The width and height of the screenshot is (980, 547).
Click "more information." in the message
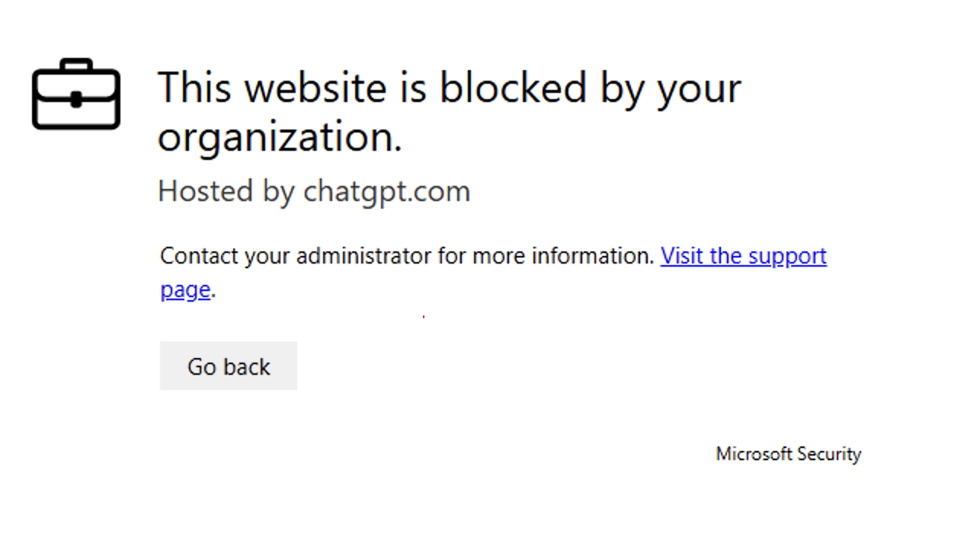pyautogui.click(x=563, y=256)
